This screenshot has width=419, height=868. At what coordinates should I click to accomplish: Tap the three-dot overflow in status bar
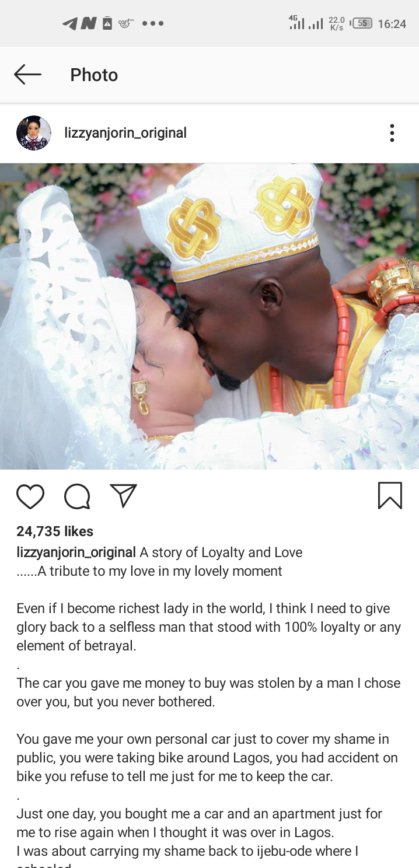153,24
